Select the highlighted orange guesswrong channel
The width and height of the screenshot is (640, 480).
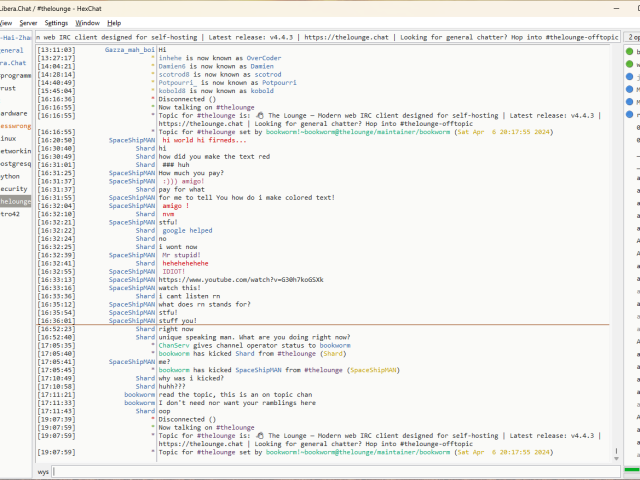click(x=14, y=126)
